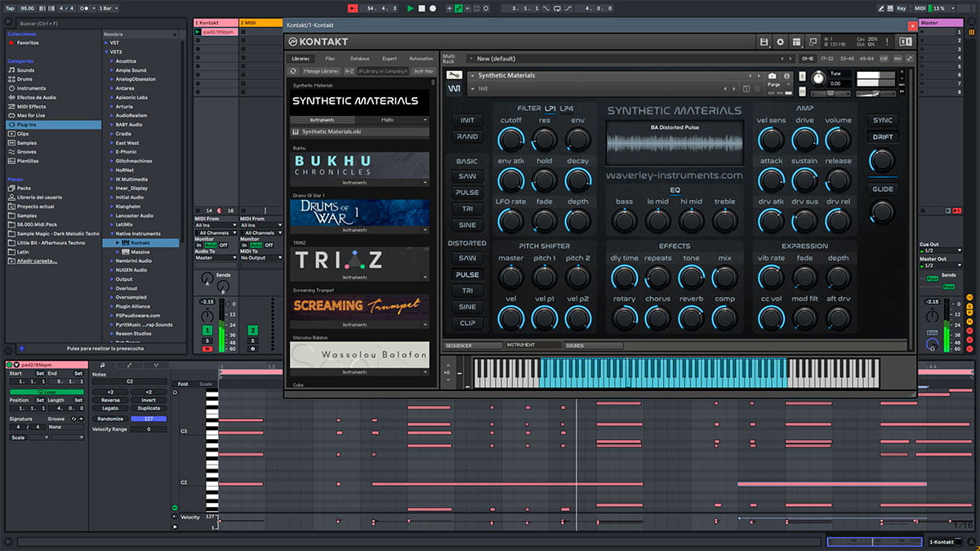Select Massive under Native Instruments
Image resolution: width=980 pixels, height=551 pixels.
[140, 251]
